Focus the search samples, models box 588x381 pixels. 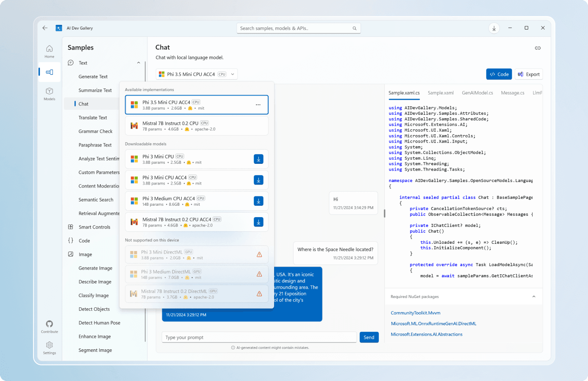click(299, 28)
